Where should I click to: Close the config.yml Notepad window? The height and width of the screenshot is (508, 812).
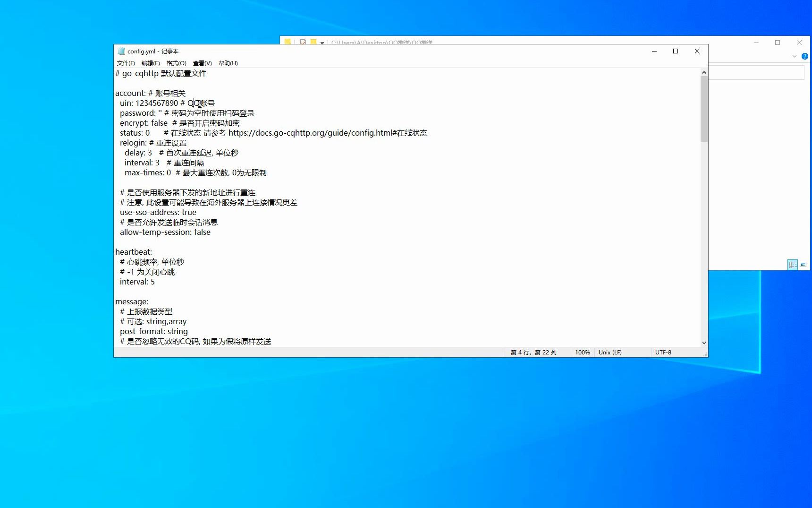(x=697, y=51)
